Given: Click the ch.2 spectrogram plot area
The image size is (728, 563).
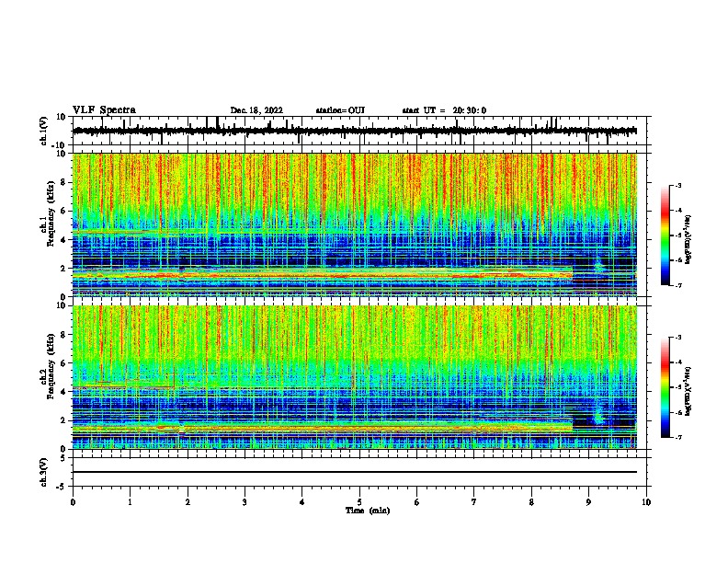Looking at the screenshot, I should (x=355, y=377).
